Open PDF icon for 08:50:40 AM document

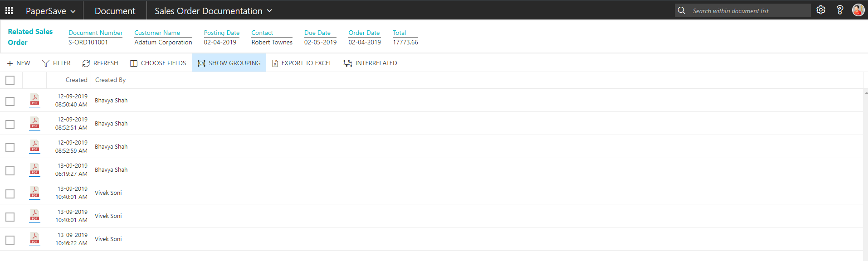pyautogui.click(x=34, y=100)
